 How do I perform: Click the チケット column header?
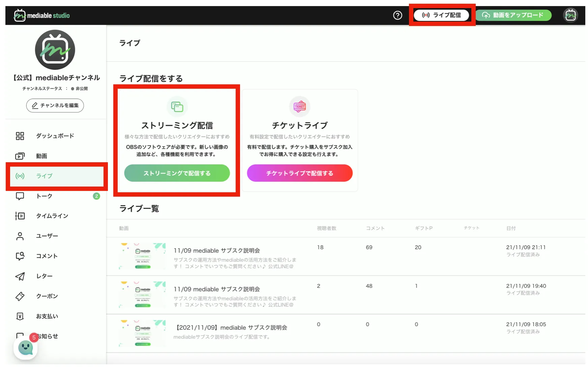tap(472, 228)
